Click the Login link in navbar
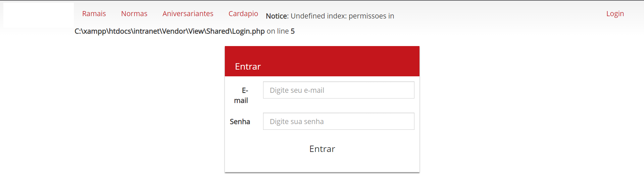The width and height of the screenshot is (644, 195). [x=615, y=13]
